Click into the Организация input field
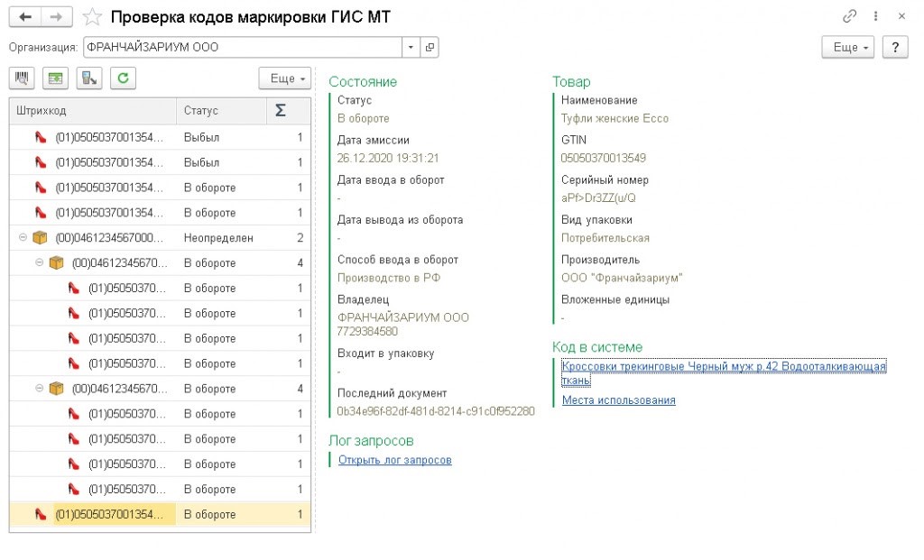This screenshot has width=924, height=560. point(242,47)
